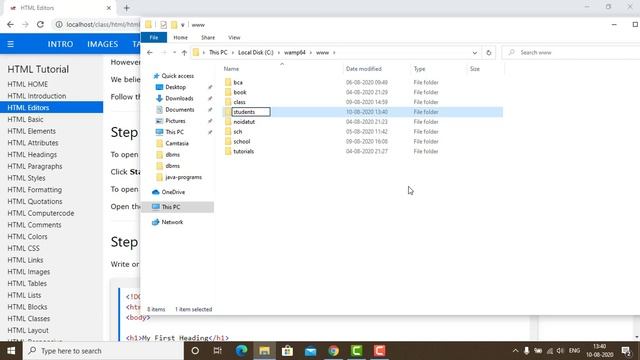
Task: Show hidden system tray icons
Action: [515, 351]
